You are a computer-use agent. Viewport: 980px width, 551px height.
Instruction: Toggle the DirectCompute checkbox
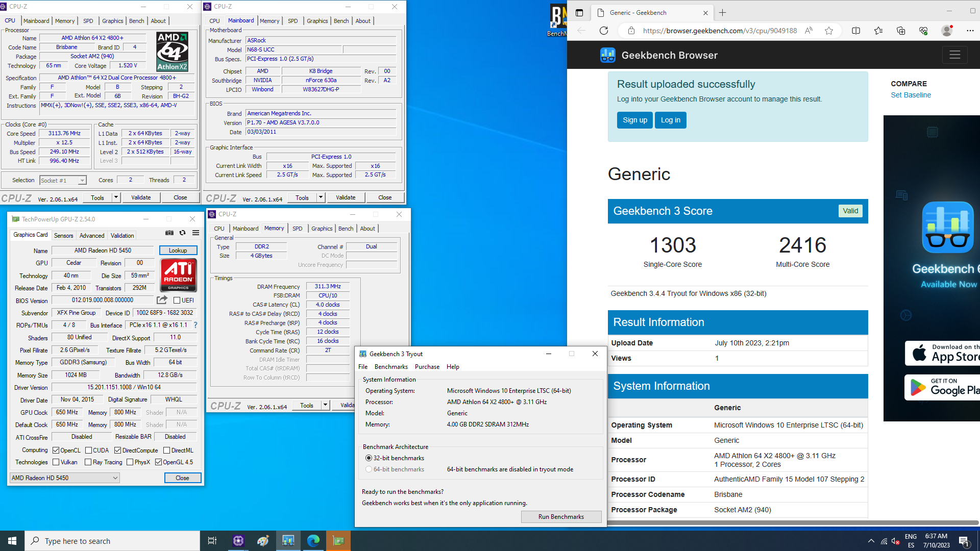click(117, 450)
